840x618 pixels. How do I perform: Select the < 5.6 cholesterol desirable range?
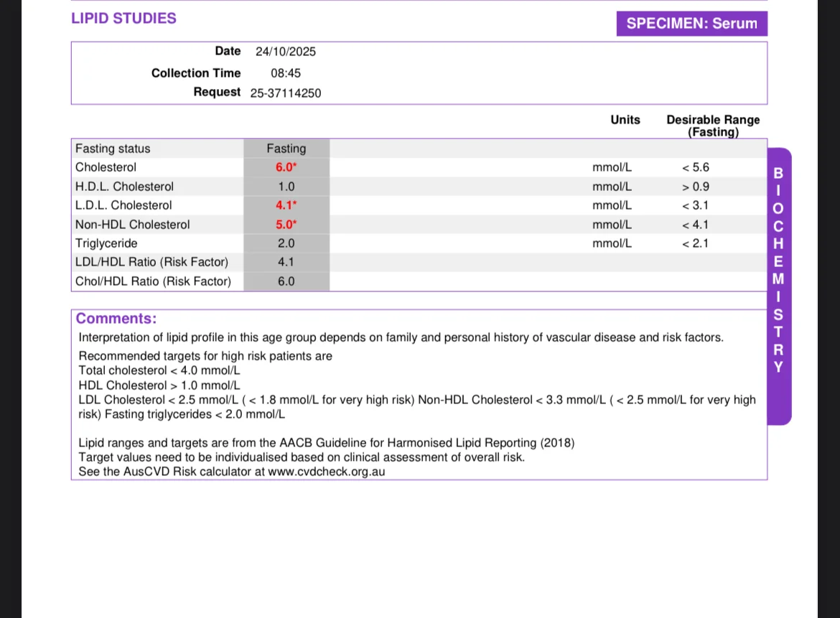(696, 167)
